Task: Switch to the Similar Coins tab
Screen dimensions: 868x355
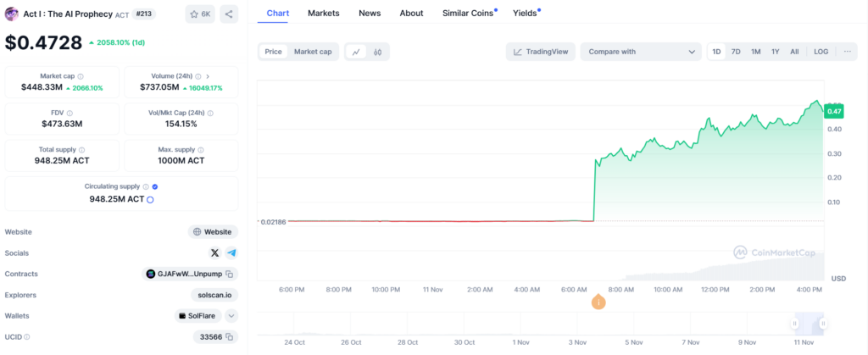Action: (x=468, y=13)
